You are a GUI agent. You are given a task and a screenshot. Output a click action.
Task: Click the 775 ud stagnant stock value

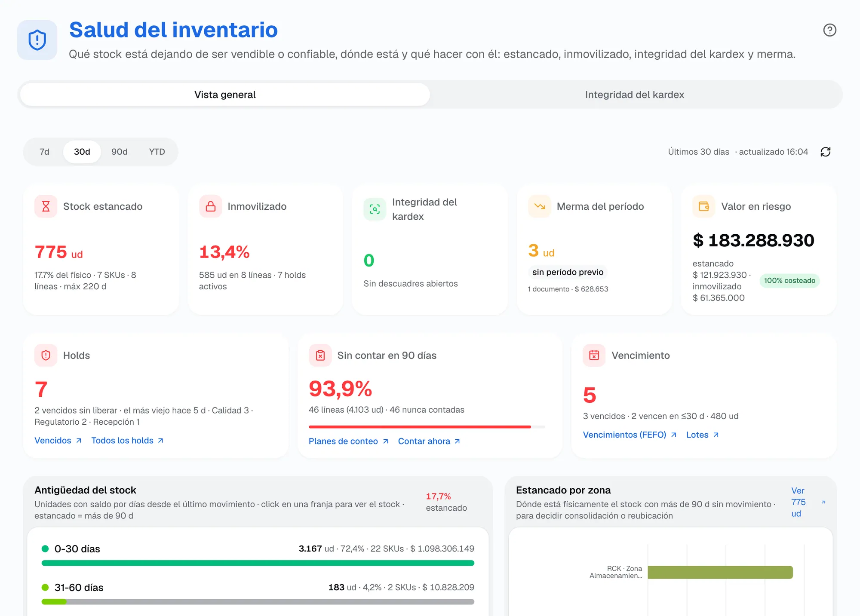[58, 252]
